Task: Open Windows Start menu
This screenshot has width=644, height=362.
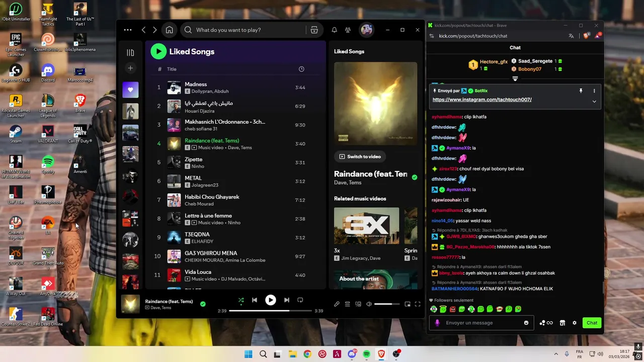Action: (x=248, y=354)
